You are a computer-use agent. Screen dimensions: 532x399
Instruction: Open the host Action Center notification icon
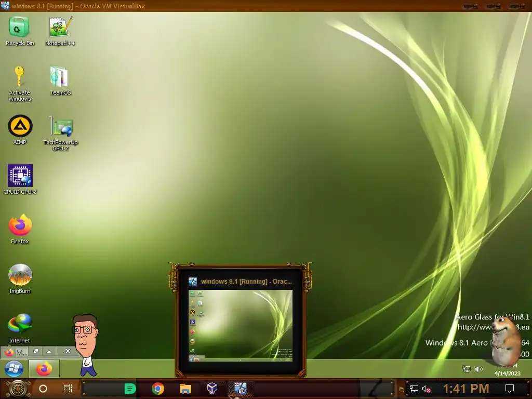click(510, 389)
